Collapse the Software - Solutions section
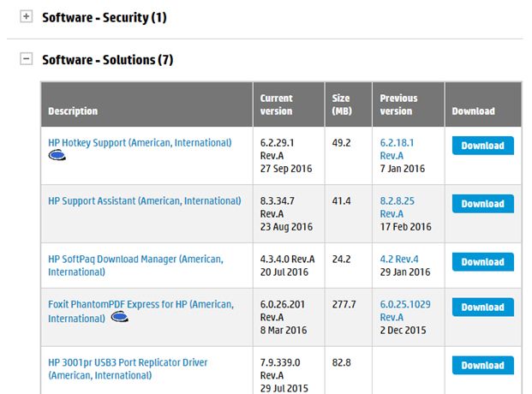 26,60
